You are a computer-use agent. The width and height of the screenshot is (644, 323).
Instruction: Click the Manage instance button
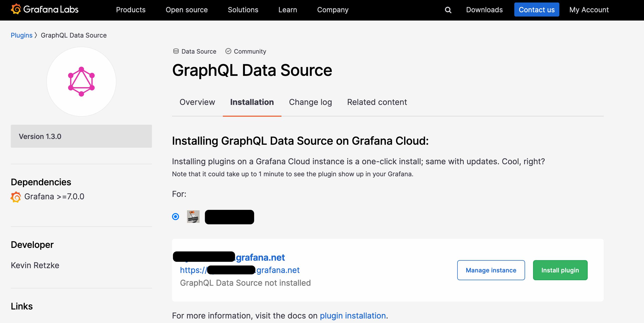[x=491, y=270]
